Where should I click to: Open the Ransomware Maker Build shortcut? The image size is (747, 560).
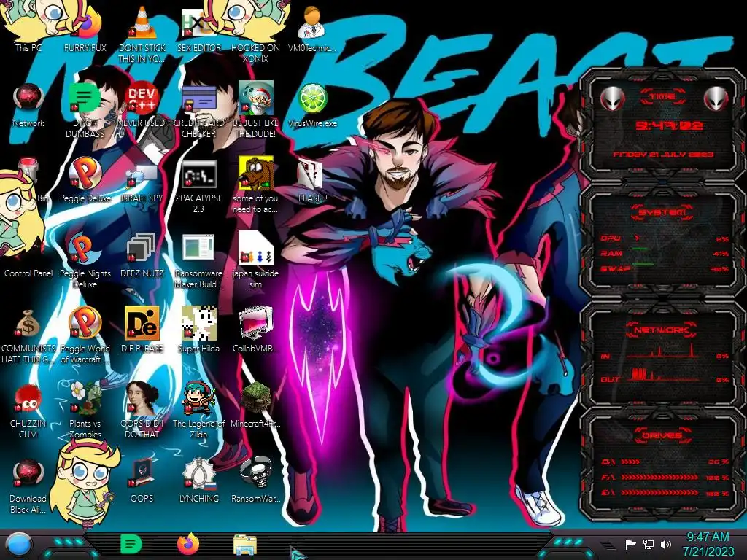point(198,261)
